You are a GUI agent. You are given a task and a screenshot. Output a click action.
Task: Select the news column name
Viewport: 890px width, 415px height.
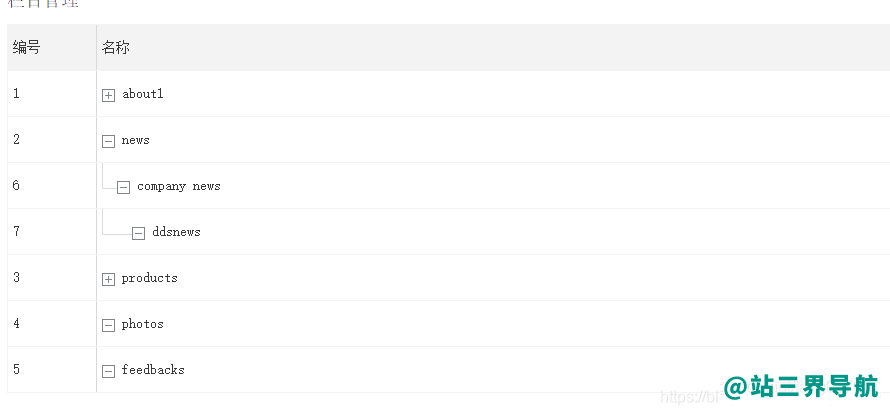[x=136, y=140]
